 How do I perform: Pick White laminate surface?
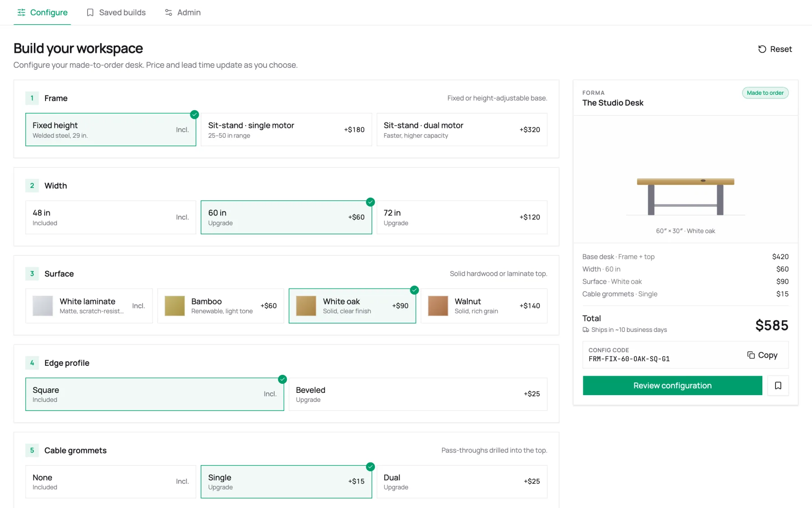[x=89, y=306]
